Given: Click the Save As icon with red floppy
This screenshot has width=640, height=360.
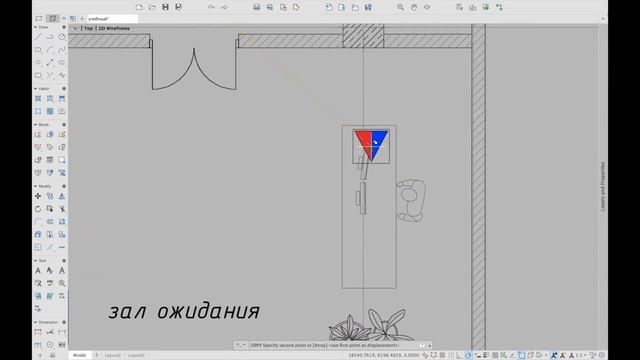Looking at the screenshot, I should pos(178,7).
